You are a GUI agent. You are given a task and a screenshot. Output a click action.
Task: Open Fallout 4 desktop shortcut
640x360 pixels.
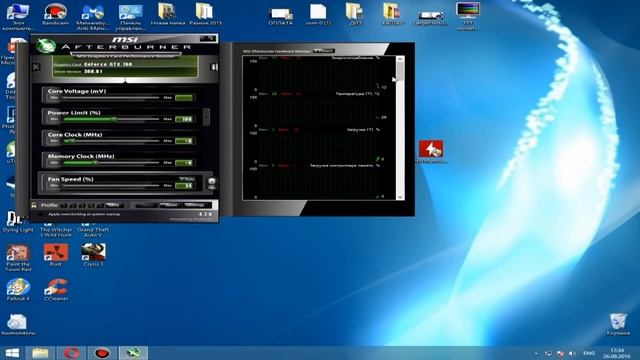coord(18,290)
